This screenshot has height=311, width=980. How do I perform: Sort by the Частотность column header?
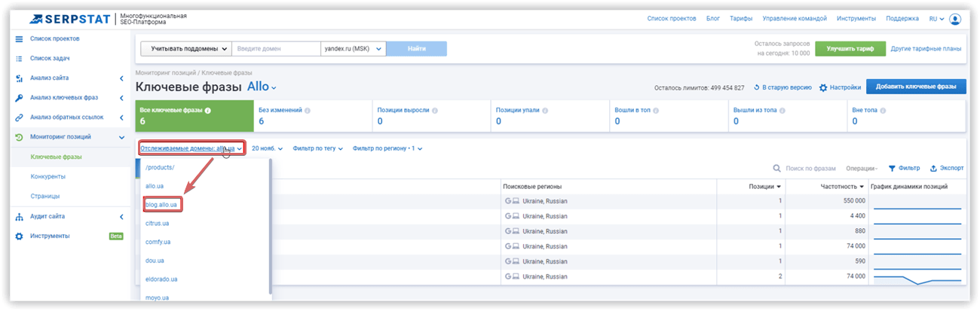pos(843,187)
